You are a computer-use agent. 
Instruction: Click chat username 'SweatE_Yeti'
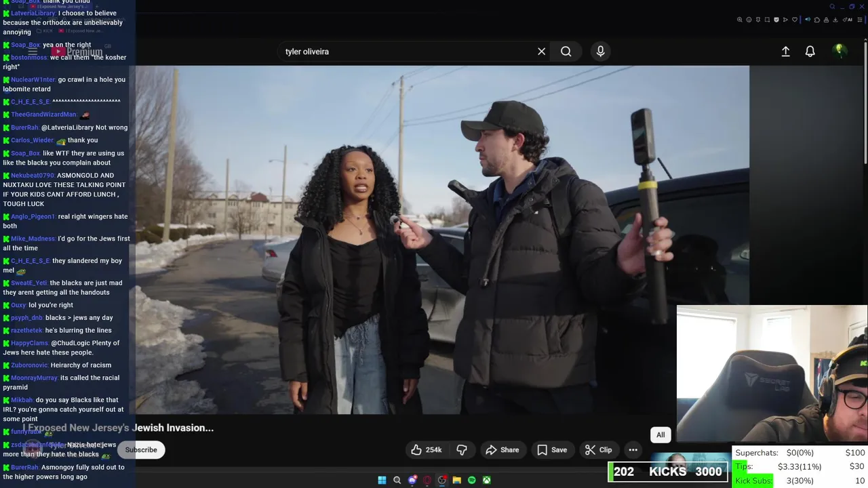pos(28,283)
